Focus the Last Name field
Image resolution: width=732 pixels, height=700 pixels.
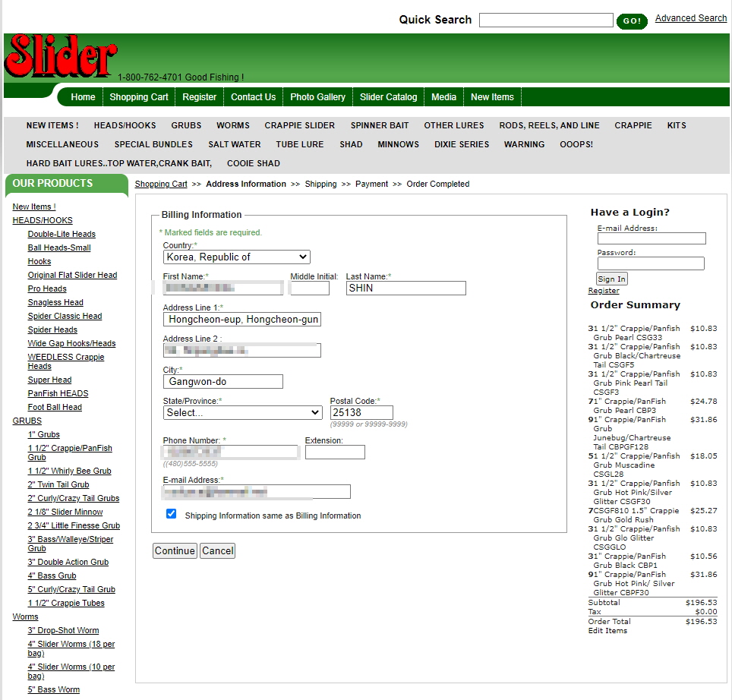pos(405,288)
